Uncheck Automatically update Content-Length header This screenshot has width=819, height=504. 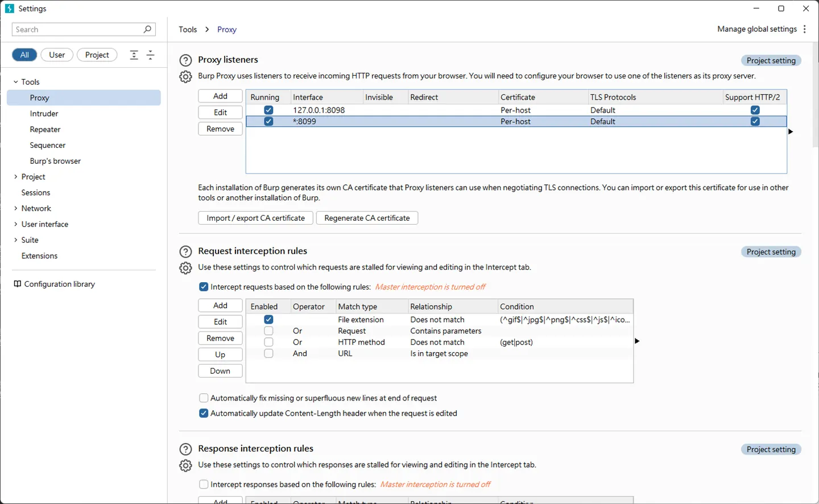[x=204, y=414]
